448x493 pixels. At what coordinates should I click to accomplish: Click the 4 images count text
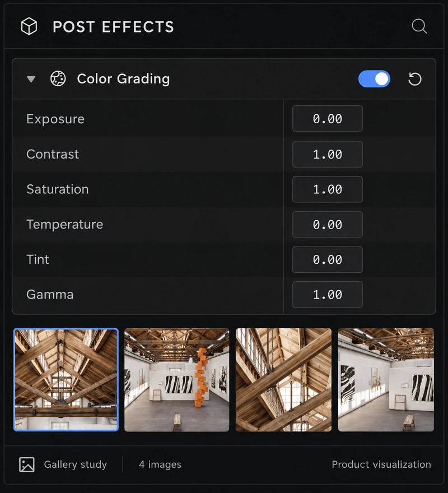tap(160, 464)
